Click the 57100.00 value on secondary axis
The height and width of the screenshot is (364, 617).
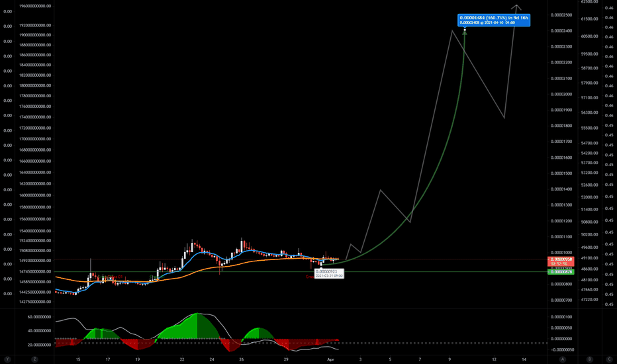(589, 97)
